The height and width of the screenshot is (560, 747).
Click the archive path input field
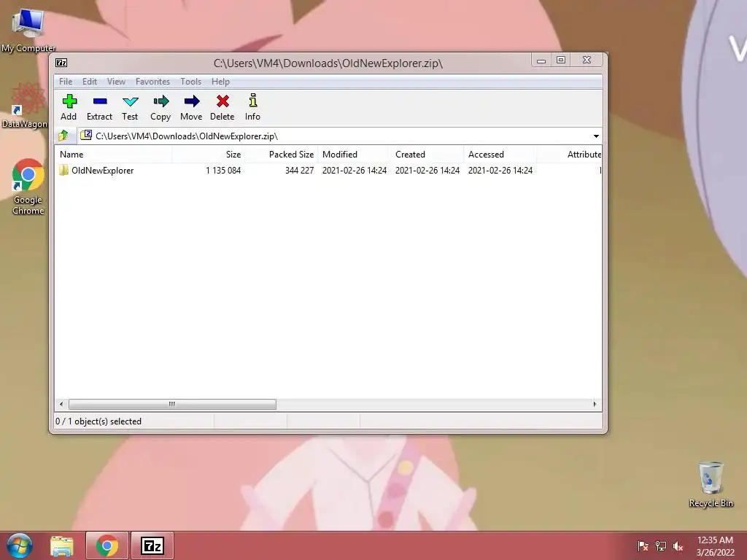[339, 136]
